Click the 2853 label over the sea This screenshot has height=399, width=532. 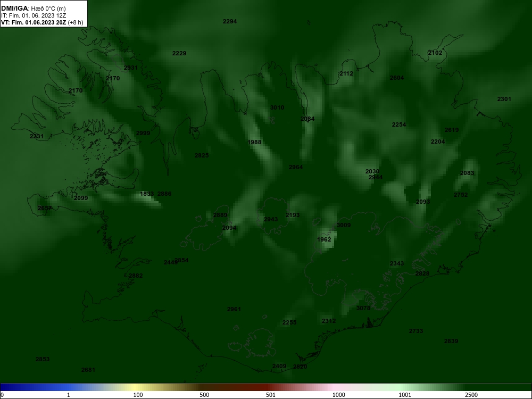click(x=43, y=359)
